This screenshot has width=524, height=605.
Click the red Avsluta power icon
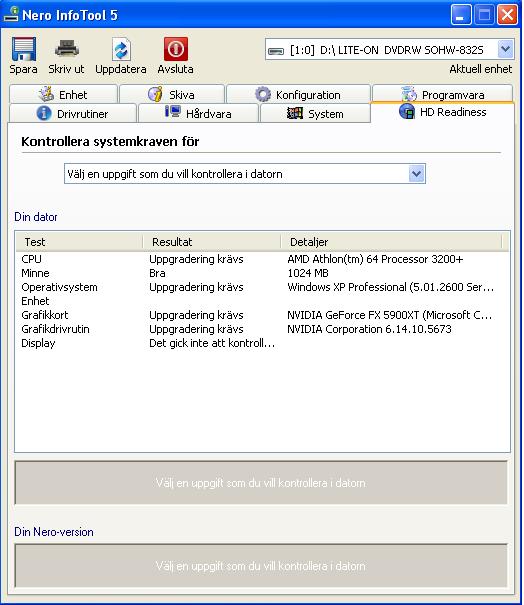tap(176, 49)
